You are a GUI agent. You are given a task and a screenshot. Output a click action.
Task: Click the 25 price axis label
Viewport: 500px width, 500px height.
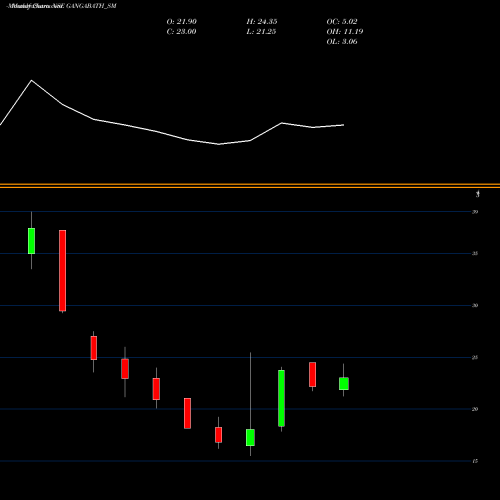[x=475, y=357]
